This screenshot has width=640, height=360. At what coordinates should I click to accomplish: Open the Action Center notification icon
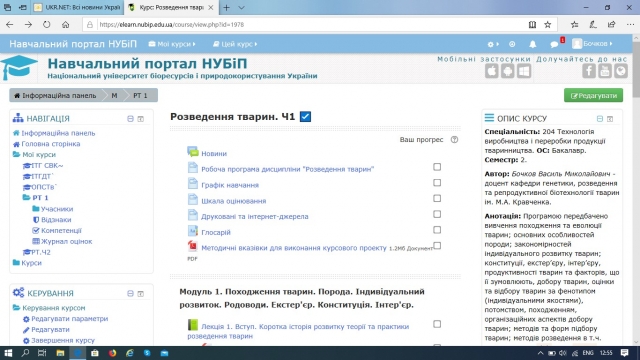pyautogui.click(x=624, y=353)
